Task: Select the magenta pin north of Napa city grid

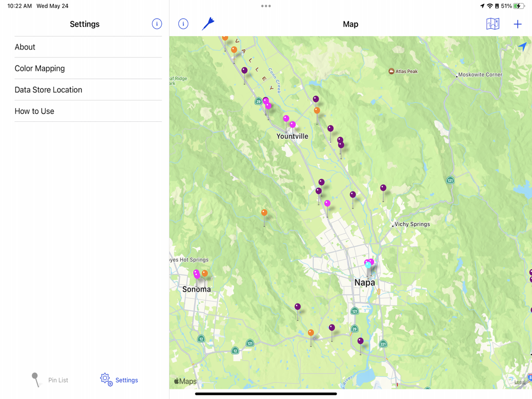Action: point(327,203)
